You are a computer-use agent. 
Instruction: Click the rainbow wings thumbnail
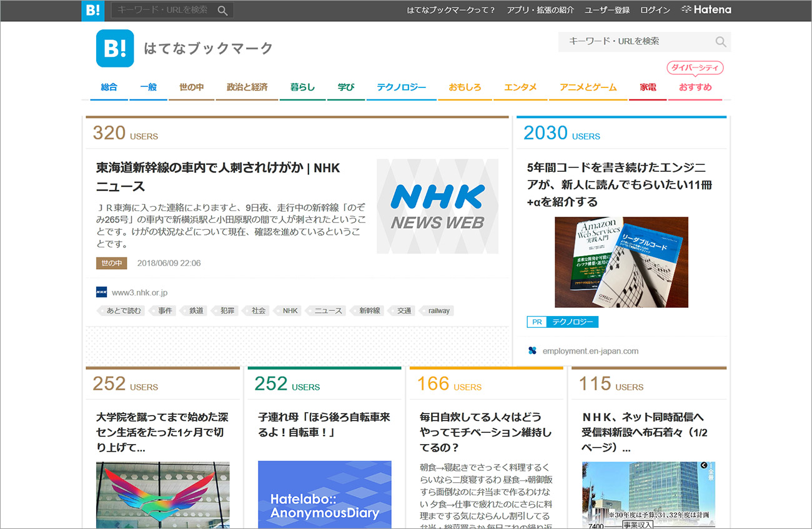point(163,495)
